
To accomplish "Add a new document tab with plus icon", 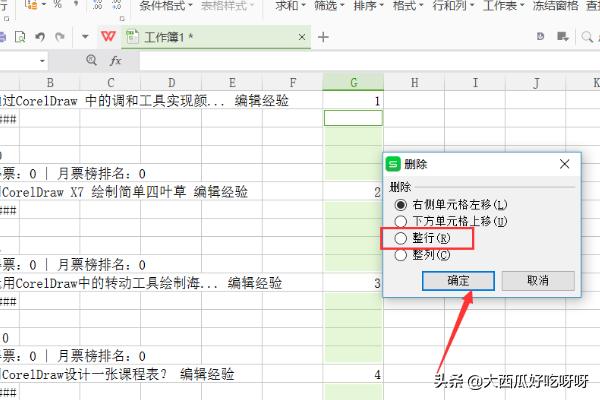I will (x=323, y=37).
